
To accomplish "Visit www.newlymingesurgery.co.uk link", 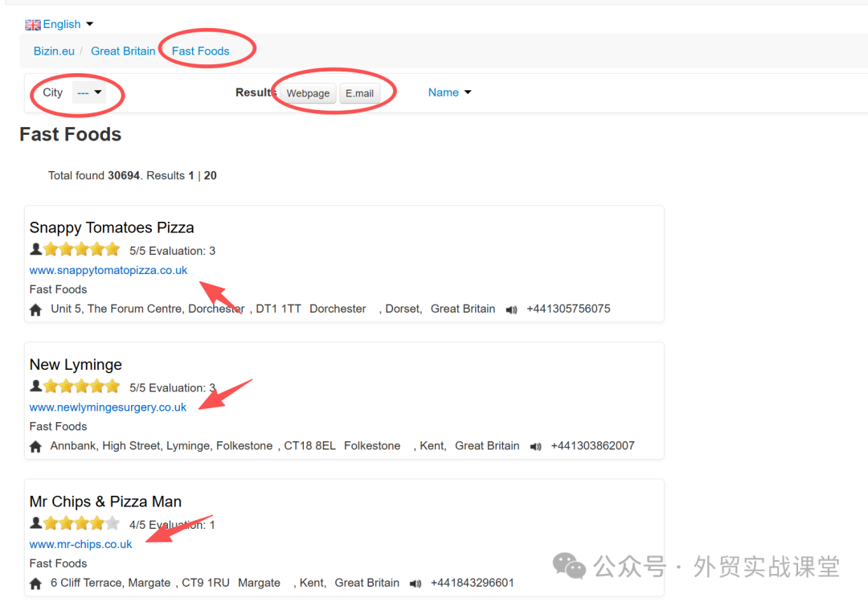I will coord(108,407).
